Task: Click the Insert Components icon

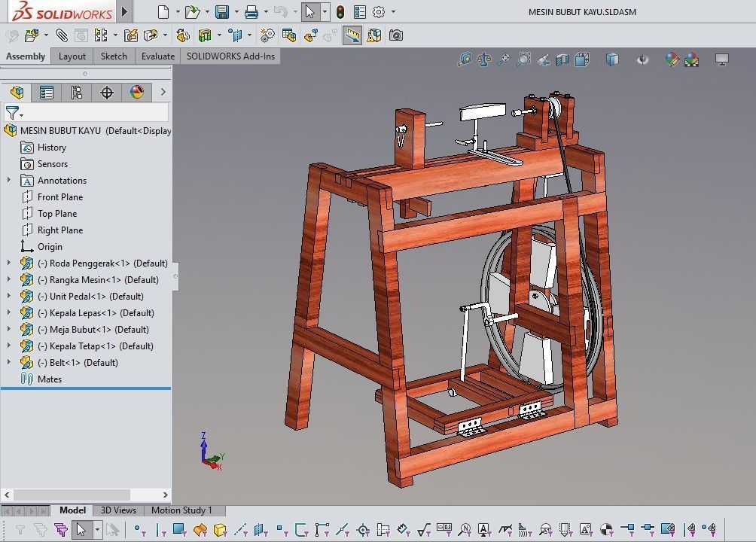Action: coord(32,35)
